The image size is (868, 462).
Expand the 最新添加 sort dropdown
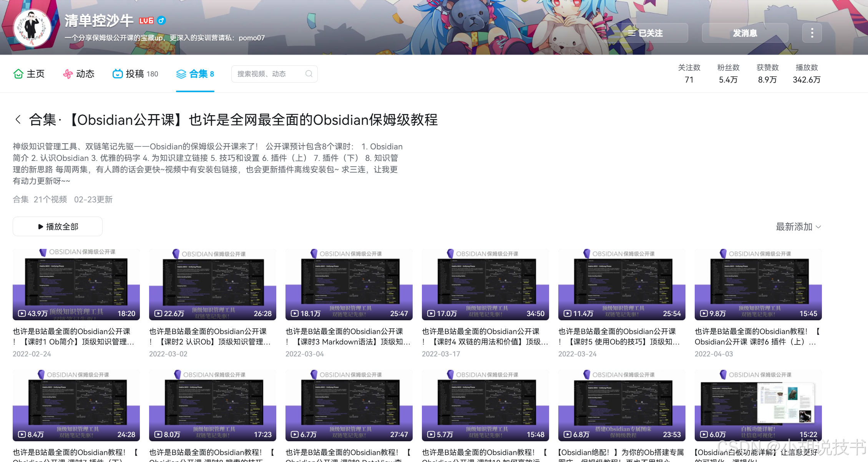click(x=798, y=227)
